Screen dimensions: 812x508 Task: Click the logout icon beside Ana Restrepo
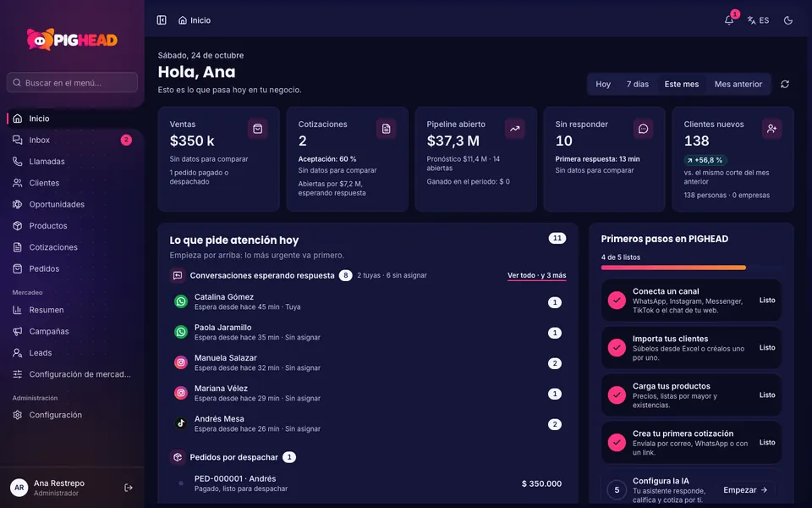[129, 488]
